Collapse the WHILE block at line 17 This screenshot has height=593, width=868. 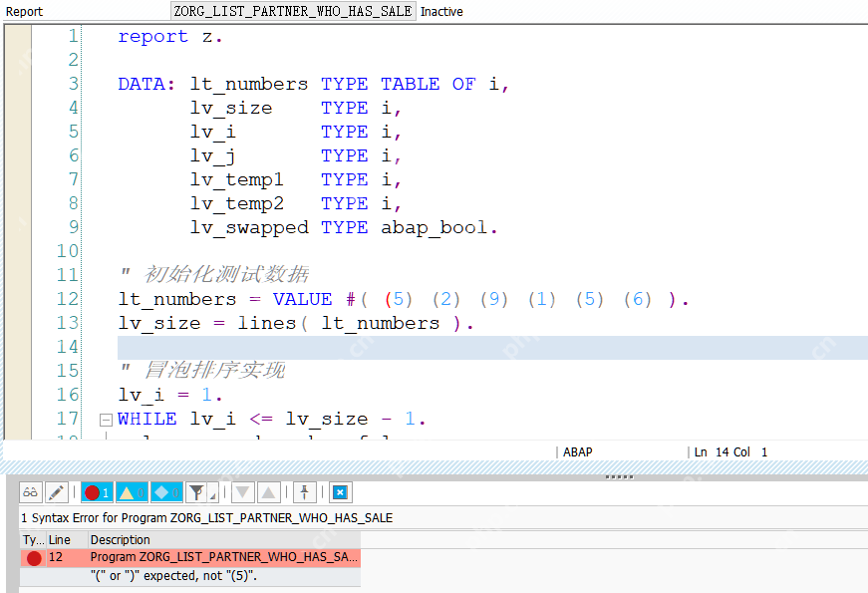105,420
